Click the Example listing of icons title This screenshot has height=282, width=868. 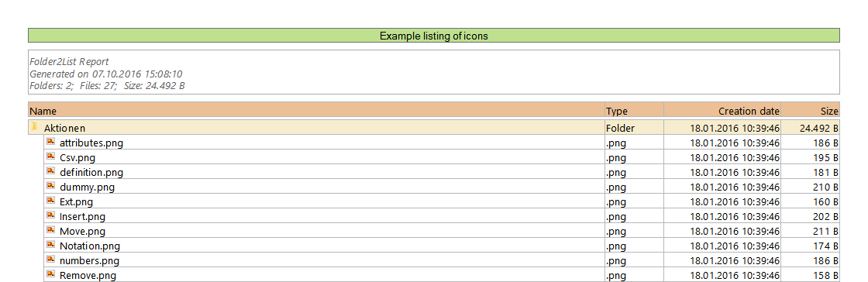[x=433, y=36]
